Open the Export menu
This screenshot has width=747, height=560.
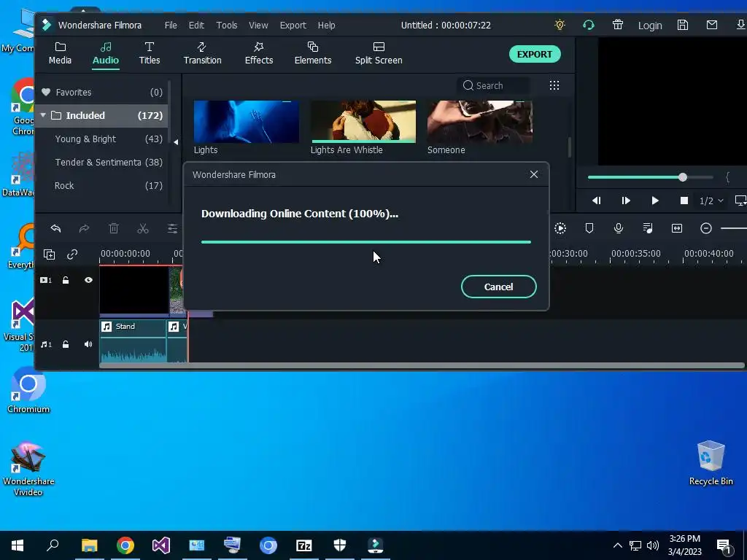pyautogui.click(x=293, y=26)
